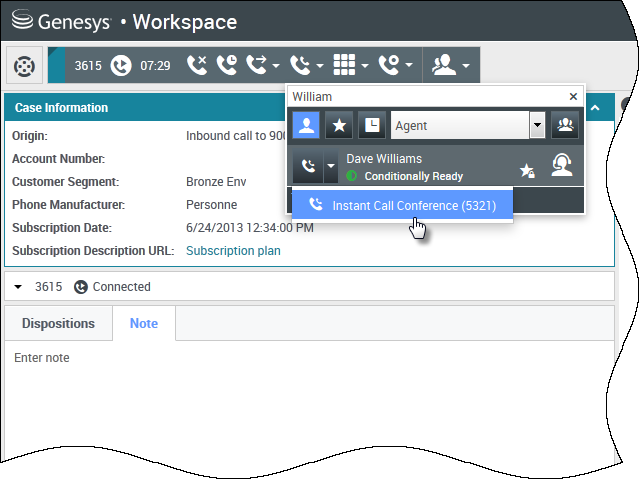Screen dimensions: 640x480
Task: Click the call recording phone icon
Action: click(x=389, y=65)
